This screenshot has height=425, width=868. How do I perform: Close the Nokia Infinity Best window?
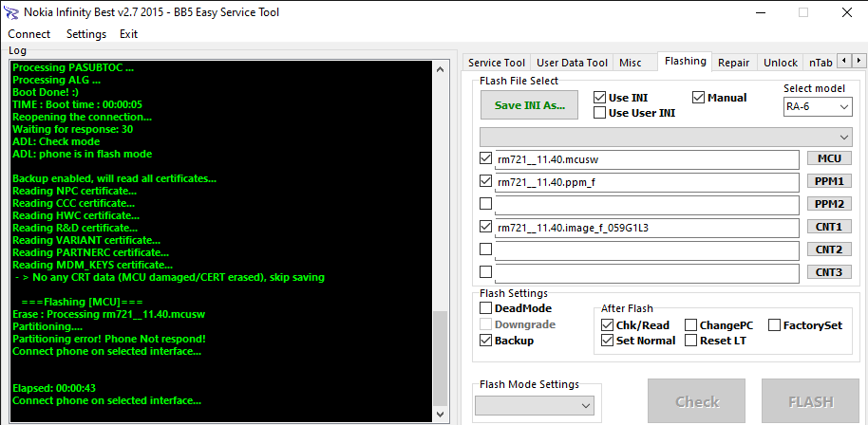tap(846, 12)
